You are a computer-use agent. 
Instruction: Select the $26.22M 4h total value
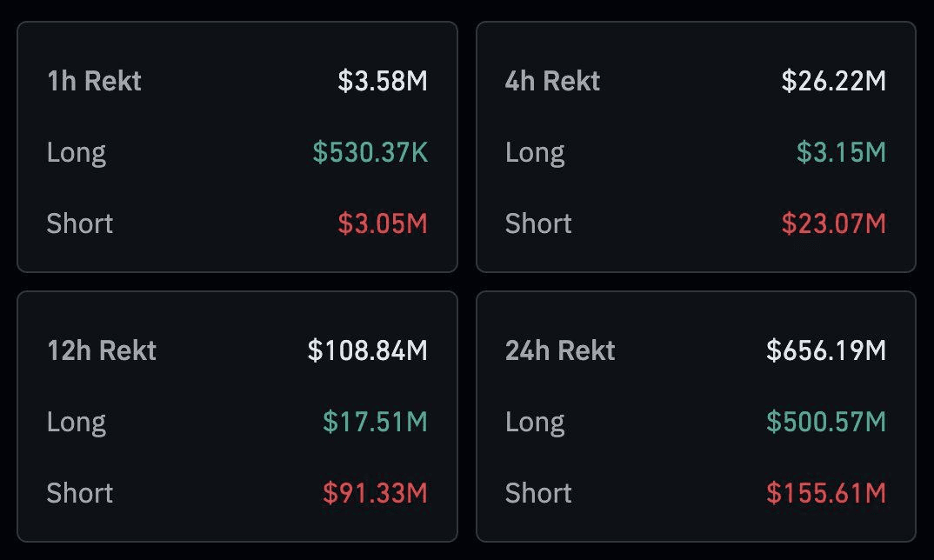[x=833, y=82]
